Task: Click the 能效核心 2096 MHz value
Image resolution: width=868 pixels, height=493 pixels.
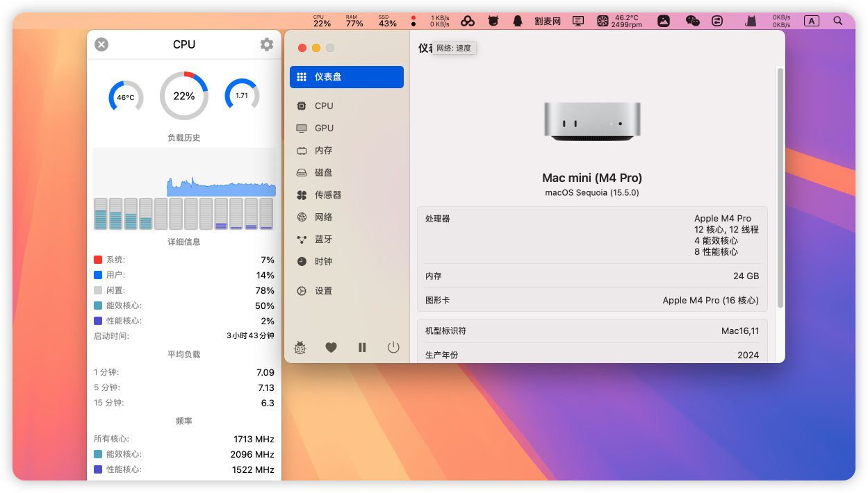Action: tap(252, 455)
